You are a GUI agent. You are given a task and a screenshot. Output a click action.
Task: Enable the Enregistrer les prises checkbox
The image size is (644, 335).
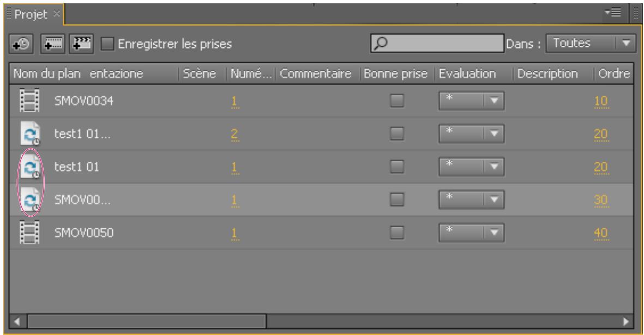click(x=107, y=44)
